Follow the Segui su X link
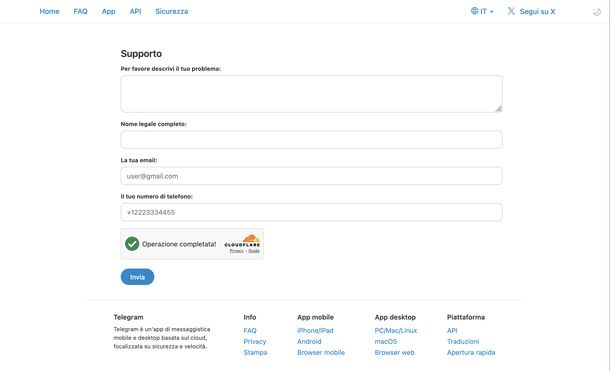The width and height of the screenshot is (610, 371). click(x=537, y=12)
